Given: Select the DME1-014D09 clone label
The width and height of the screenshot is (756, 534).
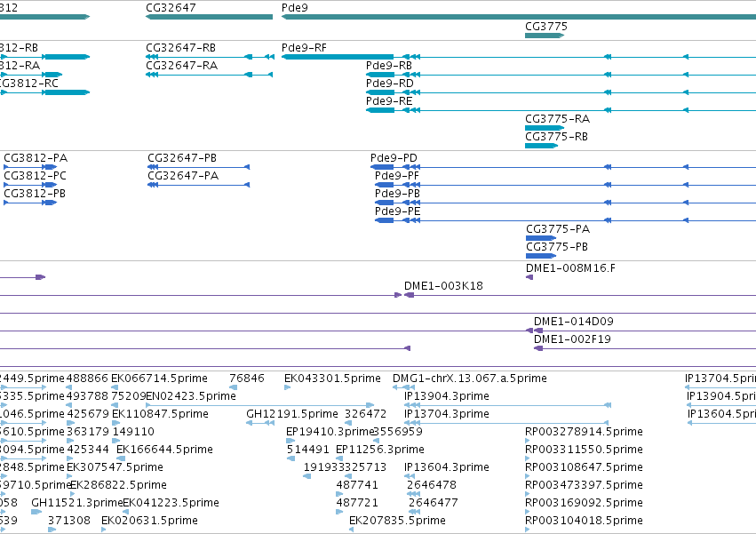Looking at the screenshot, I should tap(574, 322).
